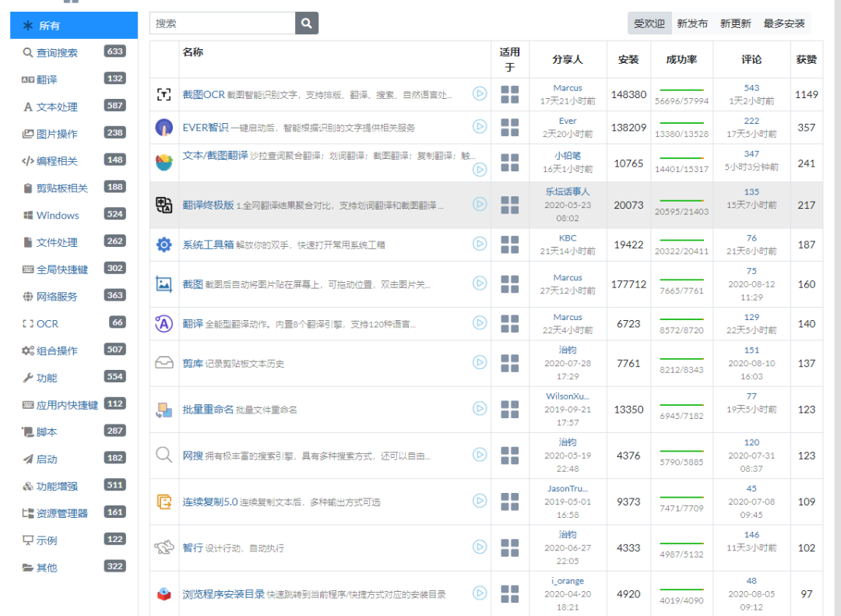The image size is (841, 616).
Task: Click the EVER智识 app icon
Action: pyautogui.click(x=164, y=127)
